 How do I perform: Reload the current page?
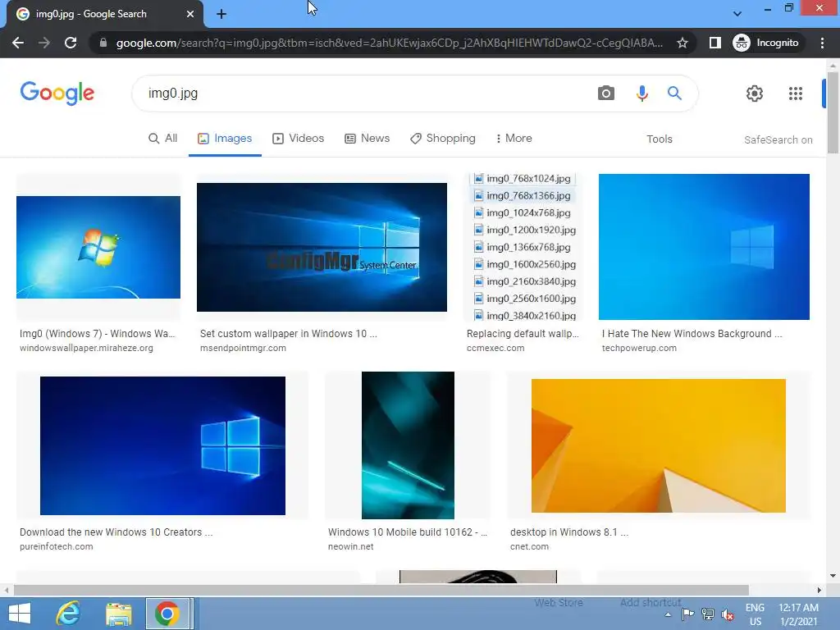pyautogui.click(x=71, y=43)
